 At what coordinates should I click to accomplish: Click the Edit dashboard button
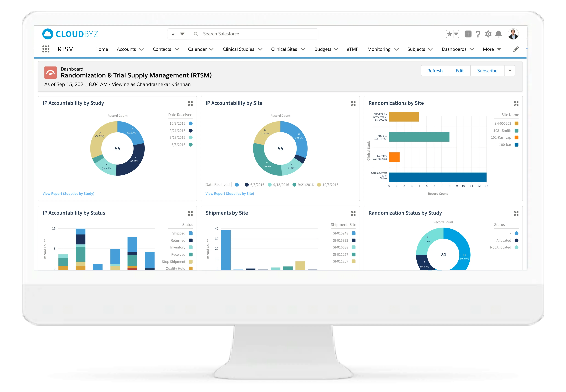tap(459, 71)
